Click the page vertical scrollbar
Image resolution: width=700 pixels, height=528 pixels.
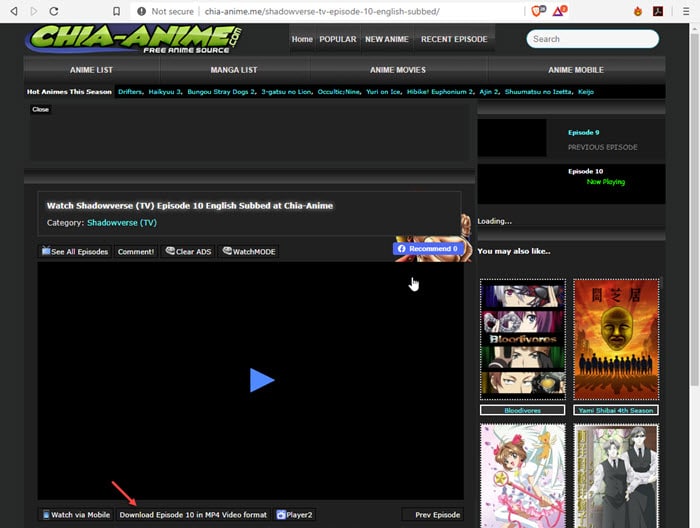[x=695, y=210]
